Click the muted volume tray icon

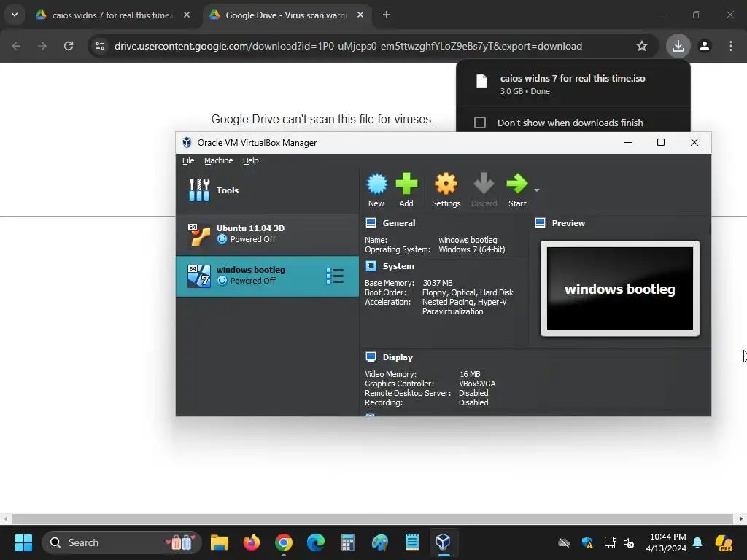[629, 542]
